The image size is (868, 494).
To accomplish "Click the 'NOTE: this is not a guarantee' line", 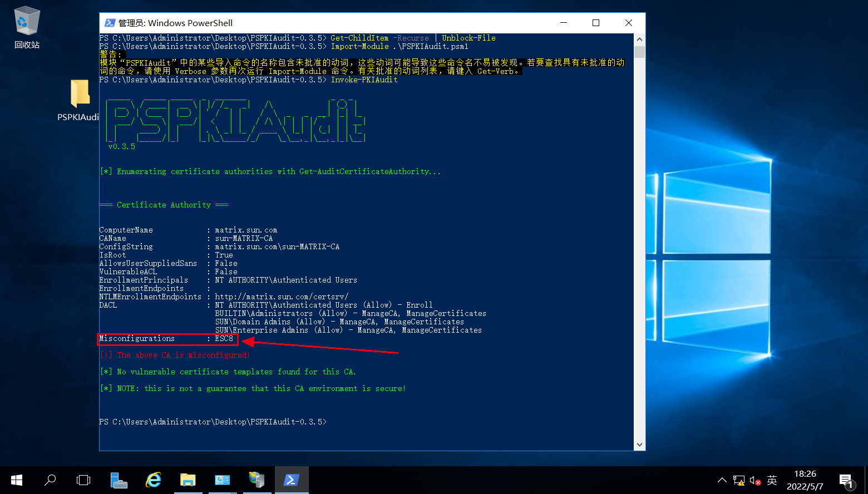I will click(x=253, y=388).
